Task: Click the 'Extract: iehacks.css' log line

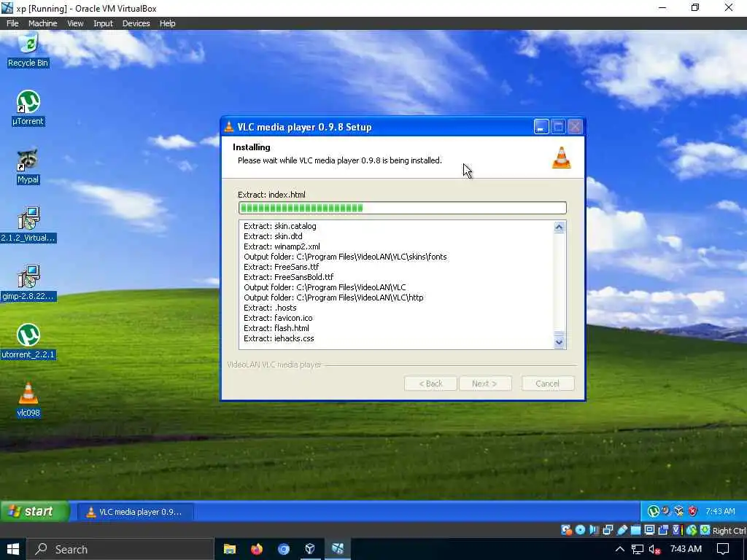Action: pyautogui.click(x=279, y=338)
